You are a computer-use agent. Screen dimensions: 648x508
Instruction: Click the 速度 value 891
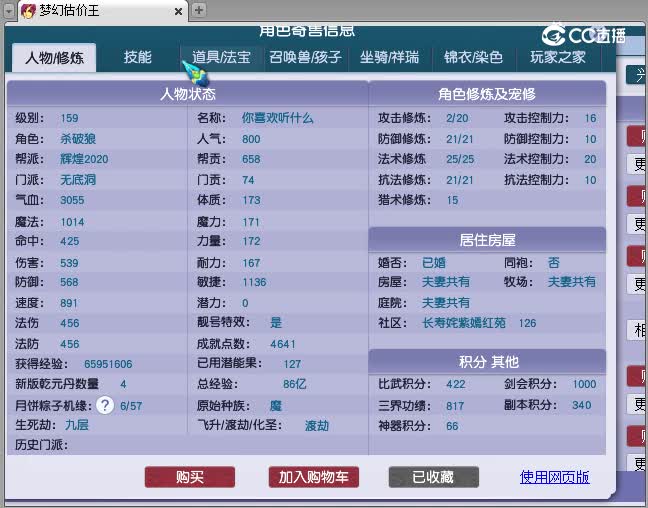[x=69, y=303]
